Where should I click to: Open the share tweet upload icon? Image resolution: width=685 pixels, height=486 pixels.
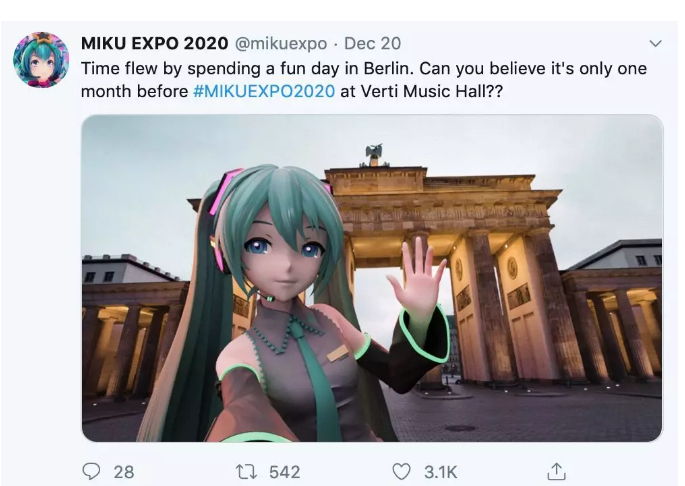click(557, 471)
